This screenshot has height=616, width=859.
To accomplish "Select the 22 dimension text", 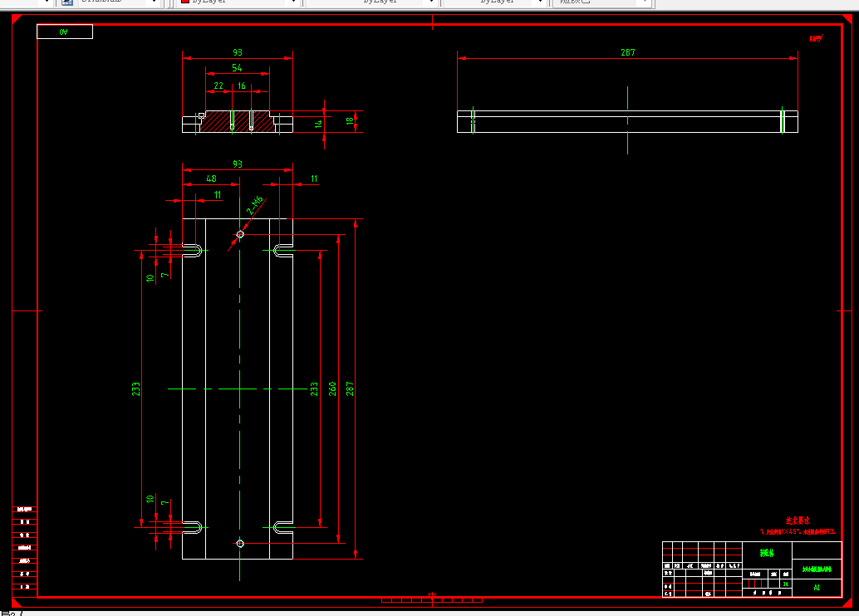I will (218, 86).
